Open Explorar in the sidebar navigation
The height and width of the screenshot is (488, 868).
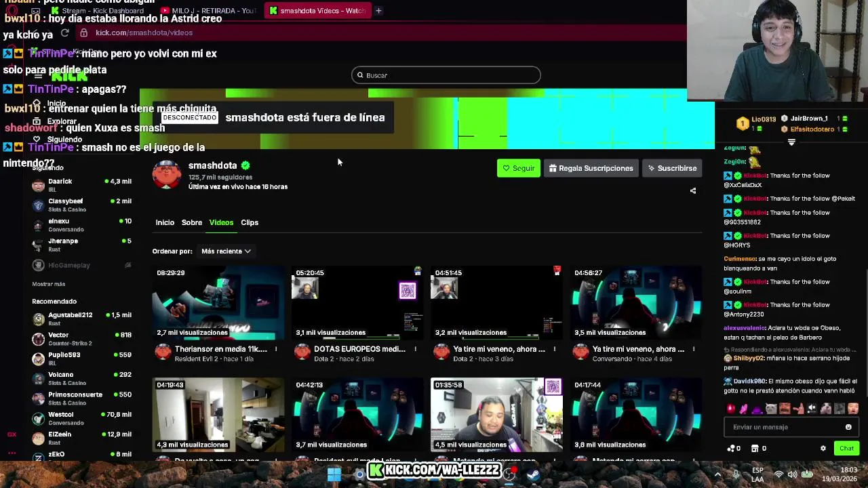(56, 121)
